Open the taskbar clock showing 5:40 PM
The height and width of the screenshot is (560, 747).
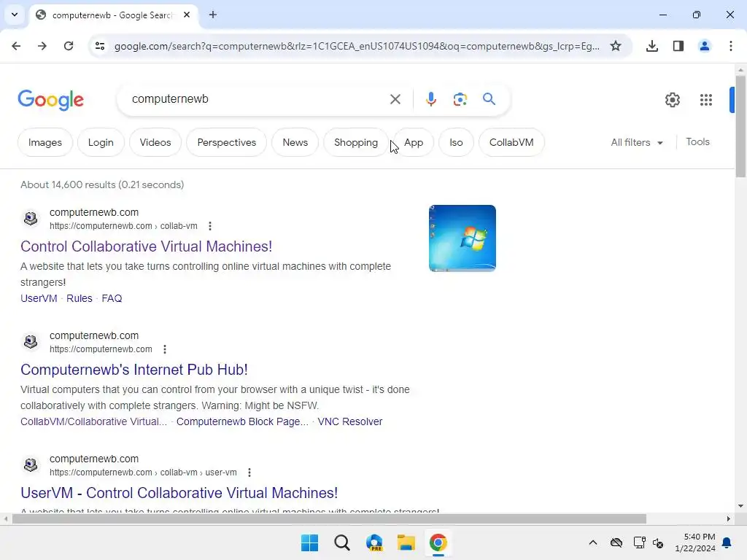click(695, 542)
